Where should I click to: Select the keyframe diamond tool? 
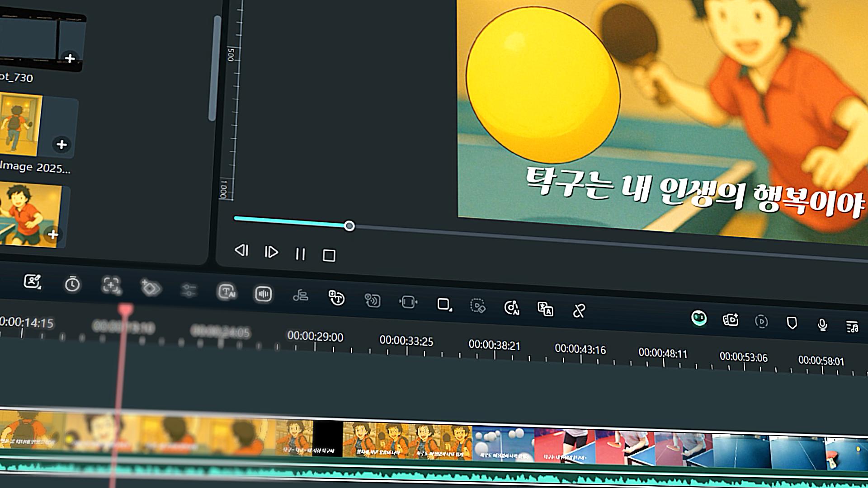point(151,288)
